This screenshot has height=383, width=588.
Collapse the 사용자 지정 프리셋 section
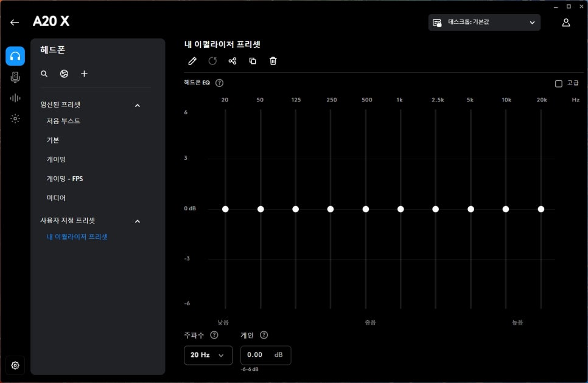(x=137, y=221)
